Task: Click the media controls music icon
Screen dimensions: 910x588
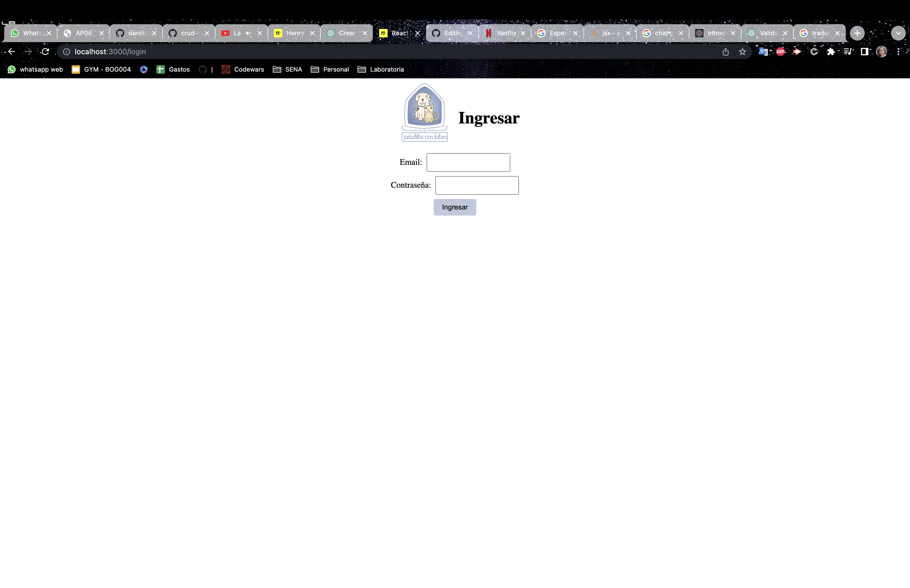Action: 848,52
